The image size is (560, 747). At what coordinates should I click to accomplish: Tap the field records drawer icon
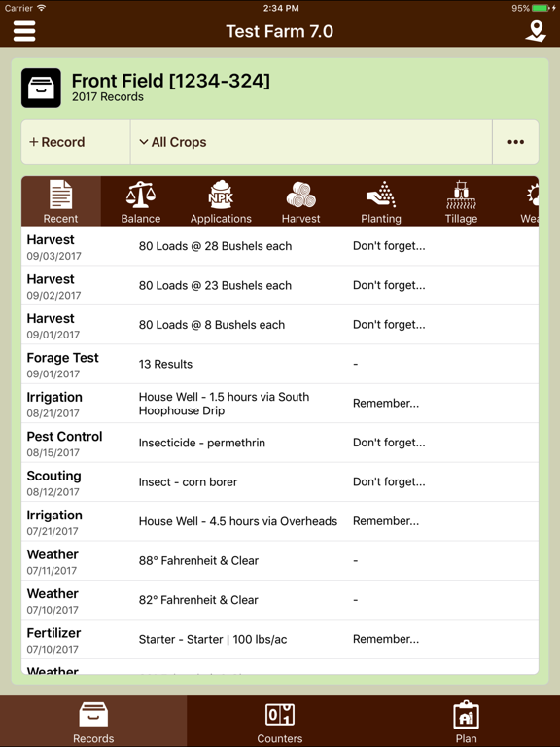point(41,88)
